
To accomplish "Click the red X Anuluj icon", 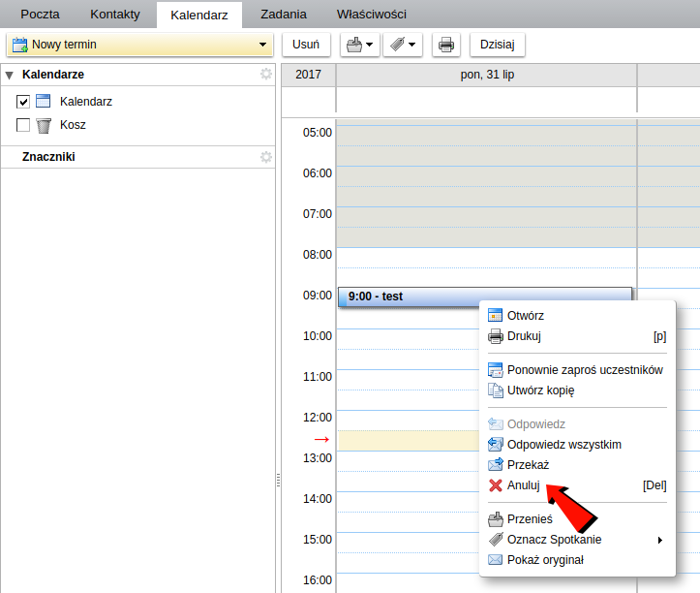I will (496, 485).
